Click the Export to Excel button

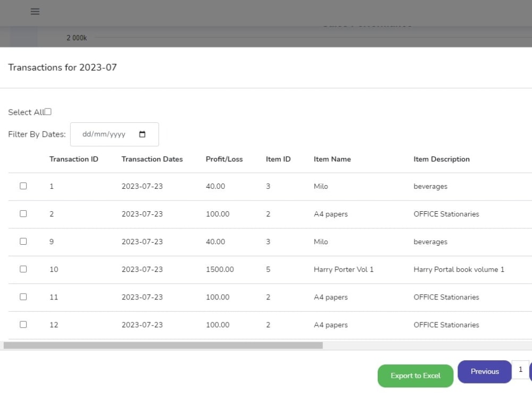415,376
